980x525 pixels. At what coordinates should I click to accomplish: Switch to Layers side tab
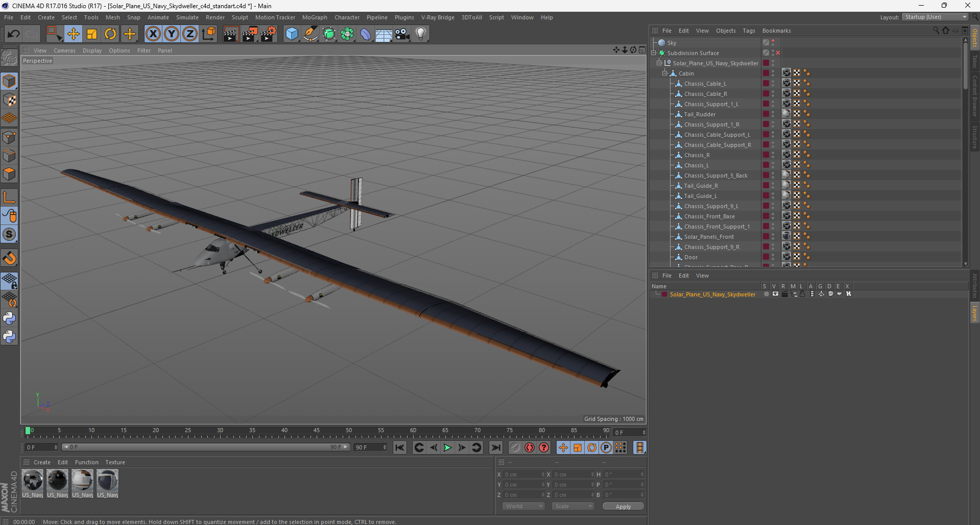point(975,313)
